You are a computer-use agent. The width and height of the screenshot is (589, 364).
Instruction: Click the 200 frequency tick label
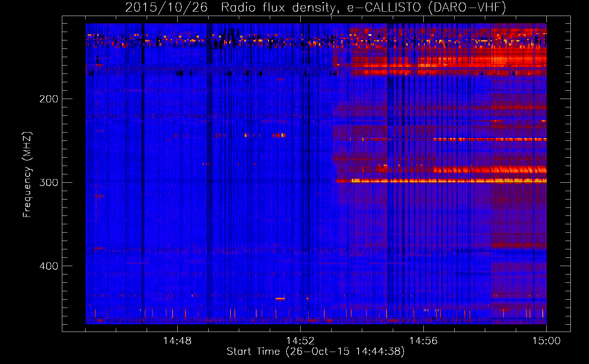click(x=49, y=99)
